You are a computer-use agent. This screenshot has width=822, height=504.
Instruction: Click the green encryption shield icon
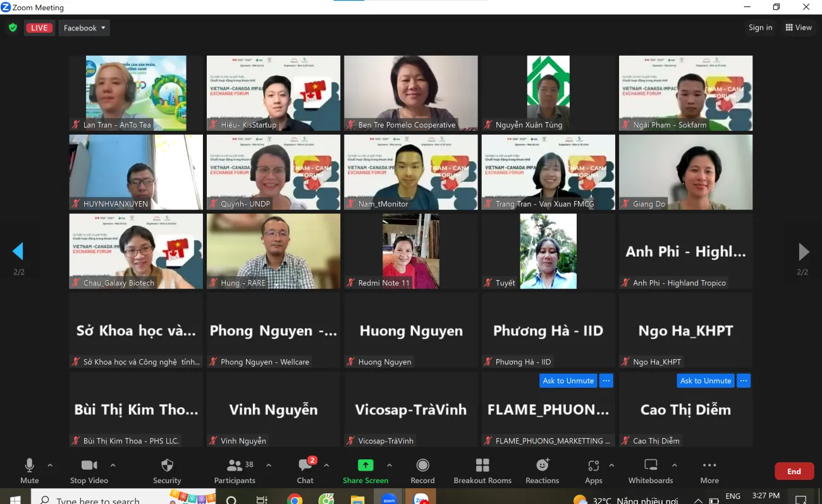click(x=13, y=28)
